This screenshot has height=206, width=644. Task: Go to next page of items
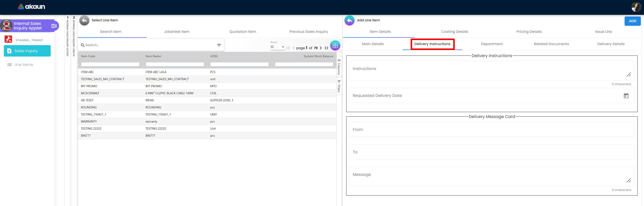(x=321, y=48)
